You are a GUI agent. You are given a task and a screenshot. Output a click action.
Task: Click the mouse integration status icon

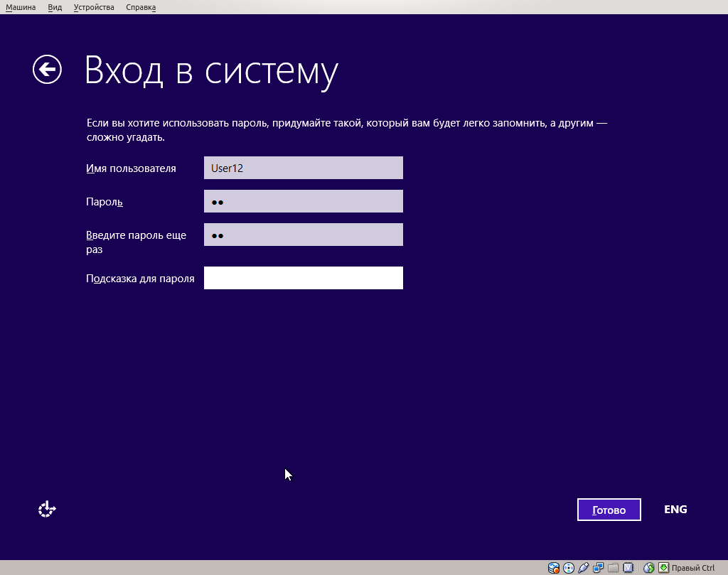coord(648,567)
